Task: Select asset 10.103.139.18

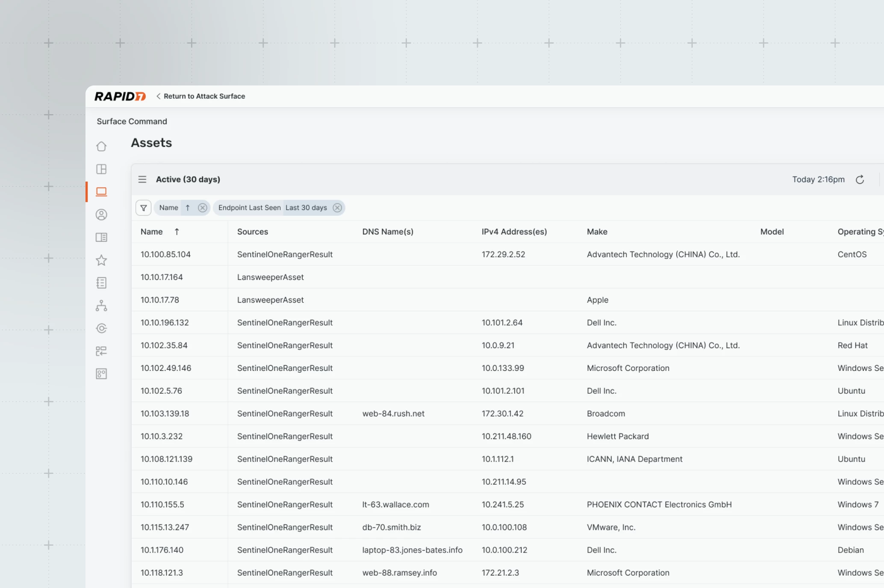Action: (165, 414)
